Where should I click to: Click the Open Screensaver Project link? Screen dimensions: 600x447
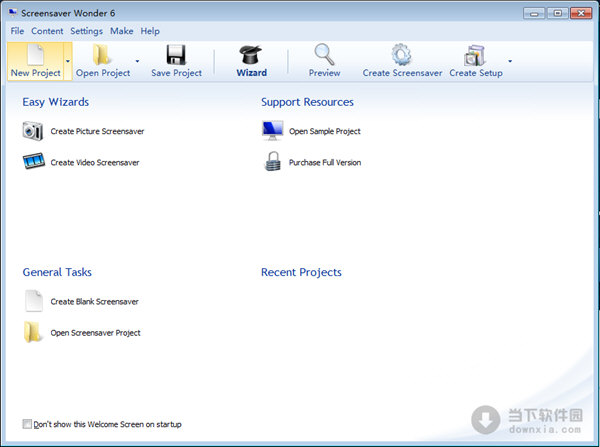pyautogui.click(x=96, y=333)
